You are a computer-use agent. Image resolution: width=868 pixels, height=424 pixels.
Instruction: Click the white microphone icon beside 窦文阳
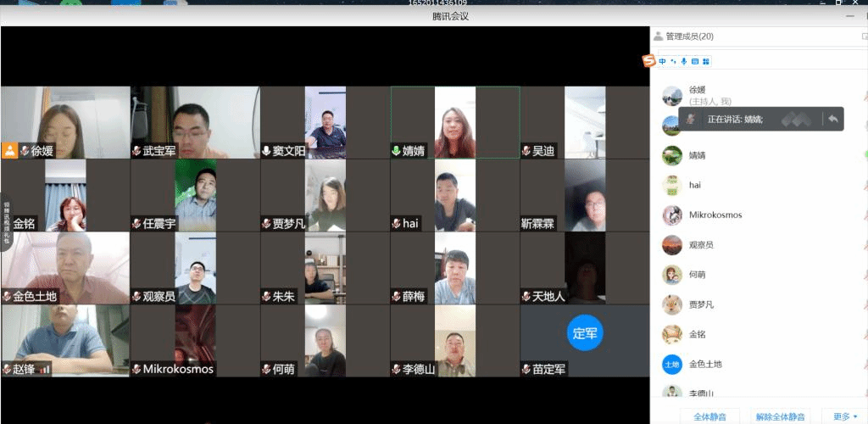[266, 151]
